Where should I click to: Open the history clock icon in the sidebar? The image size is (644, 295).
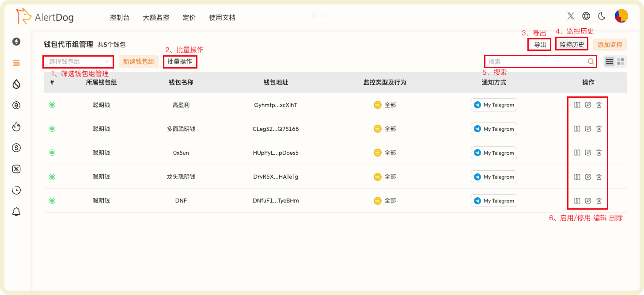tap(16, 190)
